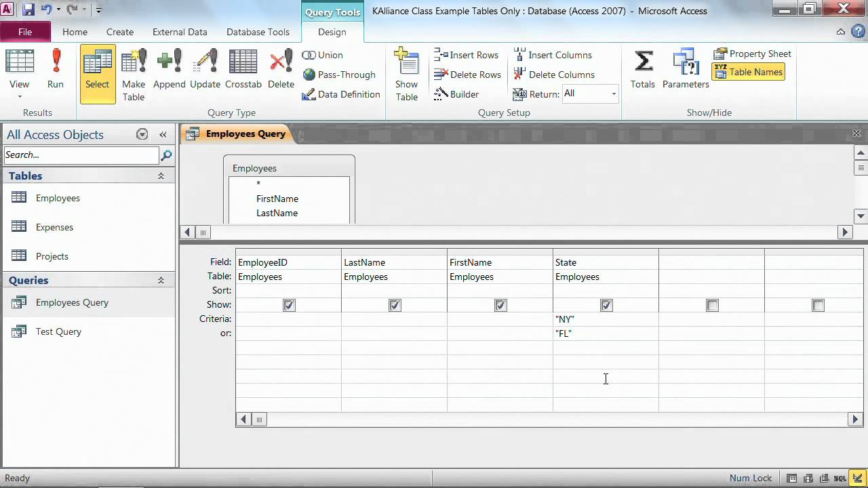Click the navigation Search box

pos(81,155)
